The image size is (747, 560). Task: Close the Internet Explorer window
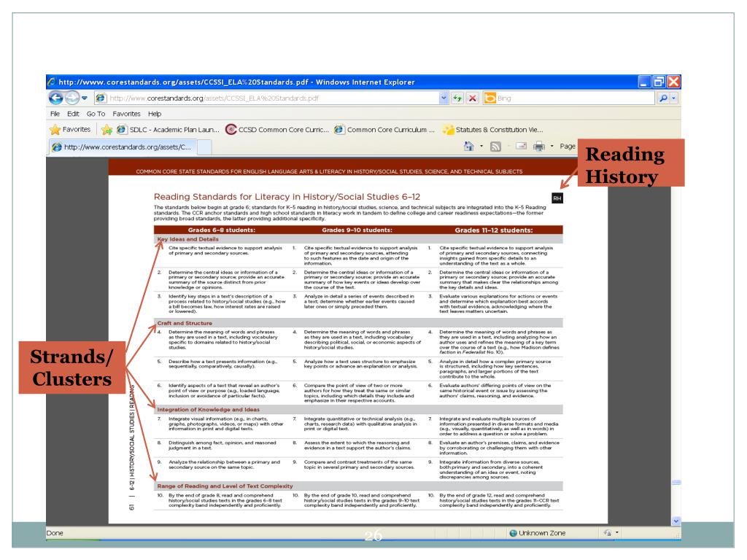[673, 82]
